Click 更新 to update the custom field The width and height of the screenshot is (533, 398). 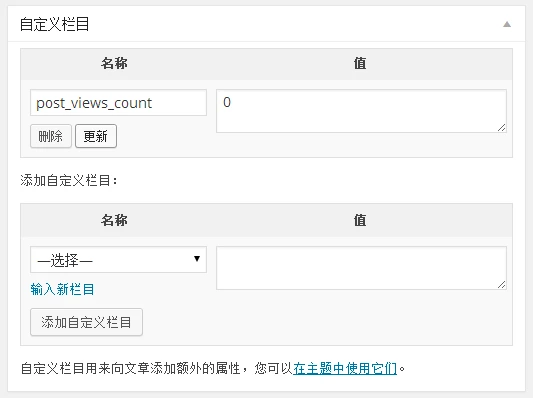(96, 136)
